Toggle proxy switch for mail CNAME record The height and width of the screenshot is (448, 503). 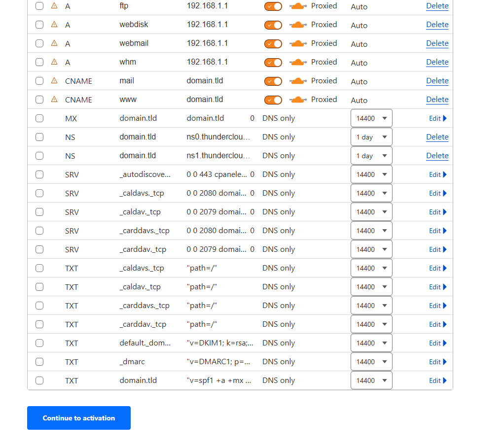pyautogui.click(x=273, y=81)
